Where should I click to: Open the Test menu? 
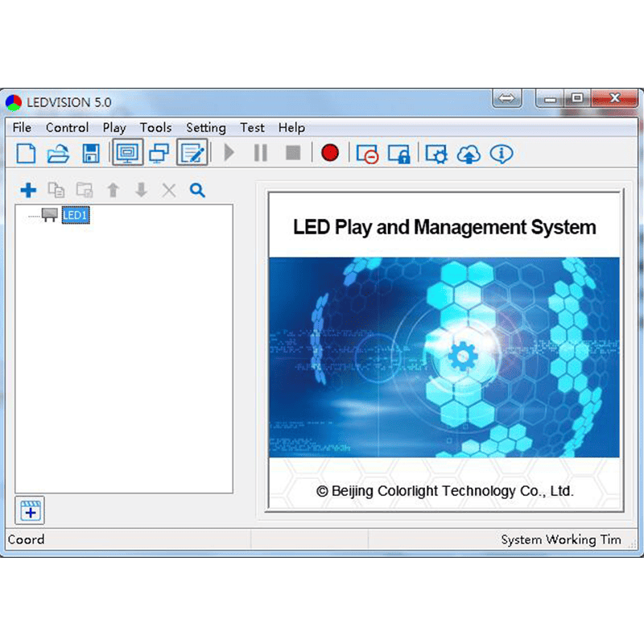click(252, 128)
